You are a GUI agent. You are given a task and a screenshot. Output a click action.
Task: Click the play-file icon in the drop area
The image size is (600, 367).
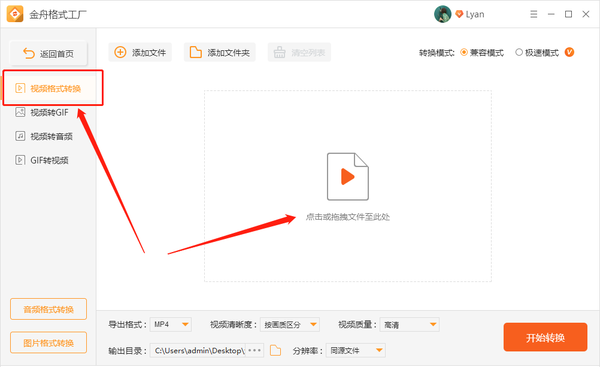[x=347, y=176]
